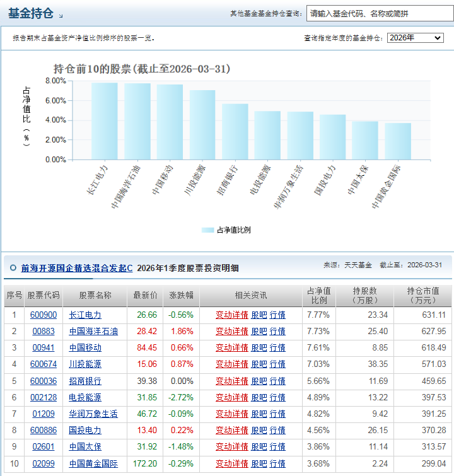Screen dimensions: 454x476
Task: Click the small arrow icon beside 基金持仓
Action: pos(61,16)
